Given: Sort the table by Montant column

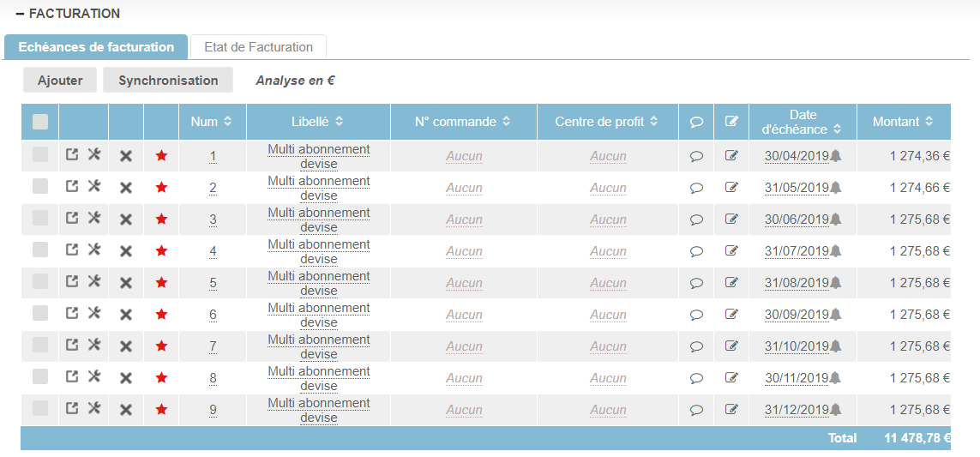Looking at the screenshot, I should [x=903, y=122].
